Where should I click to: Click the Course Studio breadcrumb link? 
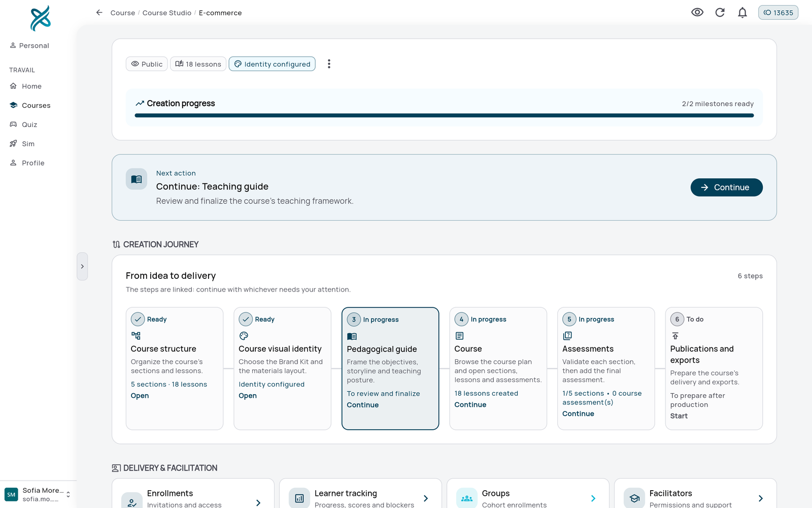(167, 13)
